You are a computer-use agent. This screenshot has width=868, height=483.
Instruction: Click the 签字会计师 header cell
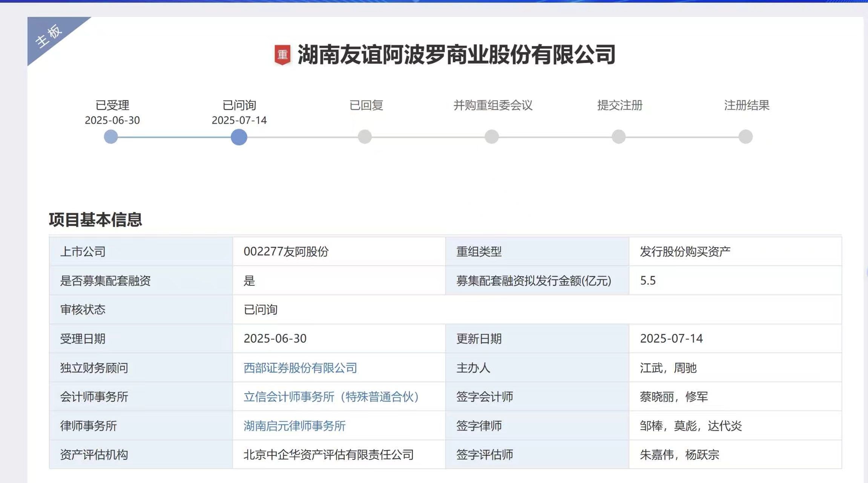537,397
